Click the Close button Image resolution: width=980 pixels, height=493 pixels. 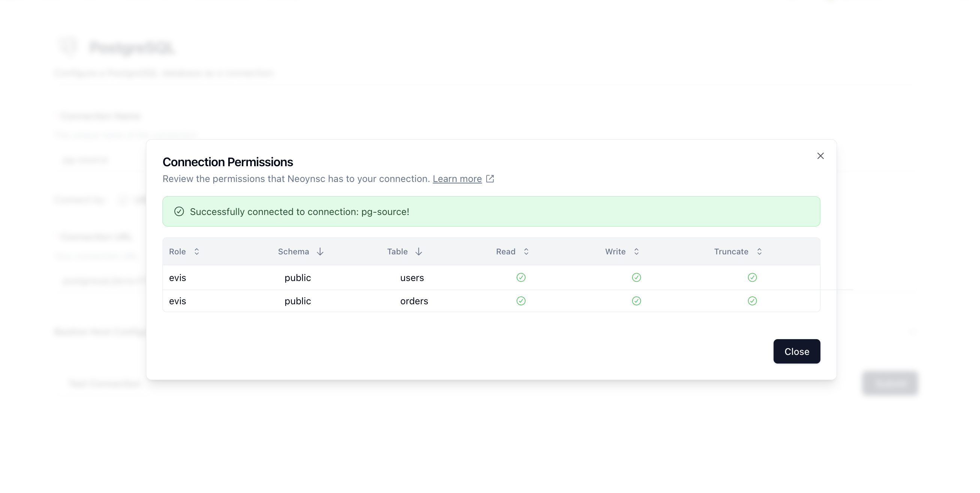[797, 352]
